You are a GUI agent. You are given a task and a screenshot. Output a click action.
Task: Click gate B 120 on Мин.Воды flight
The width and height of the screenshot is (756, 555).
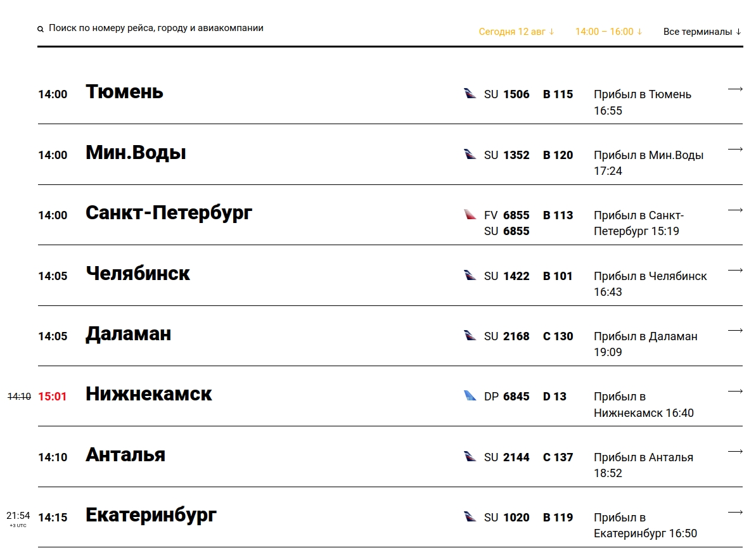558,155
